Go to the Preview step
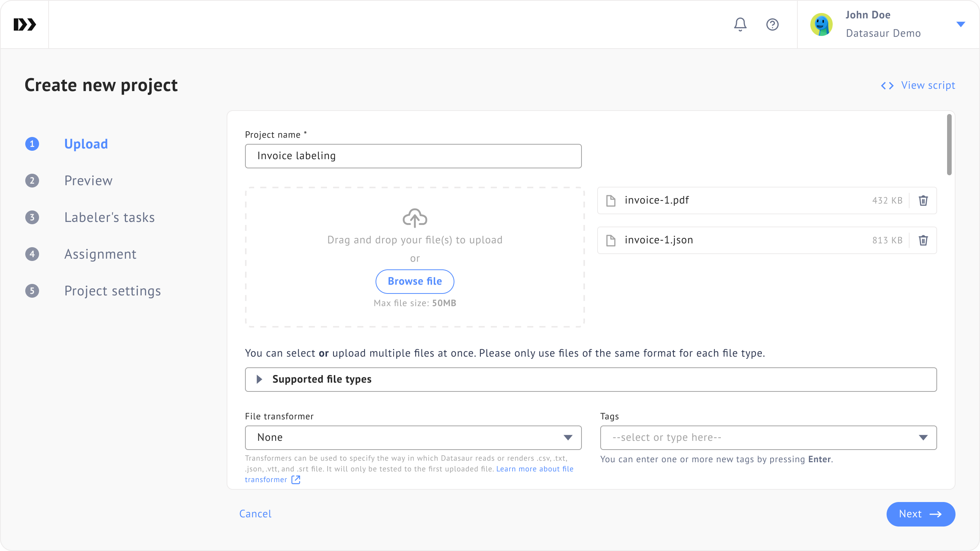The image size is (980, 551). point(88,181)
